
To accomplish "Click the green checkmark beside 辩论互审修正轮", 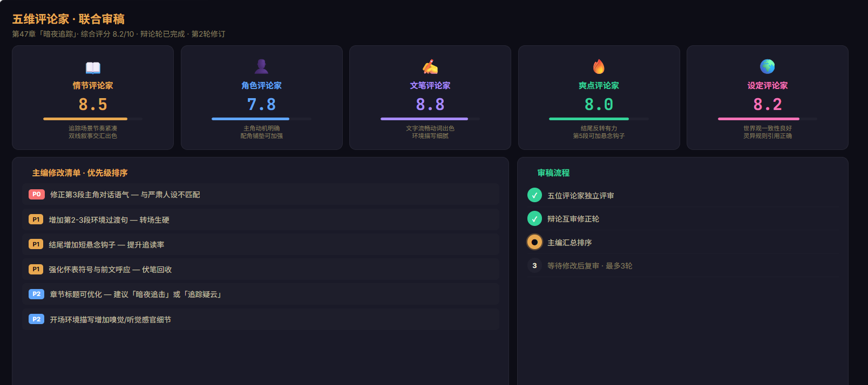I will (534, 218).
